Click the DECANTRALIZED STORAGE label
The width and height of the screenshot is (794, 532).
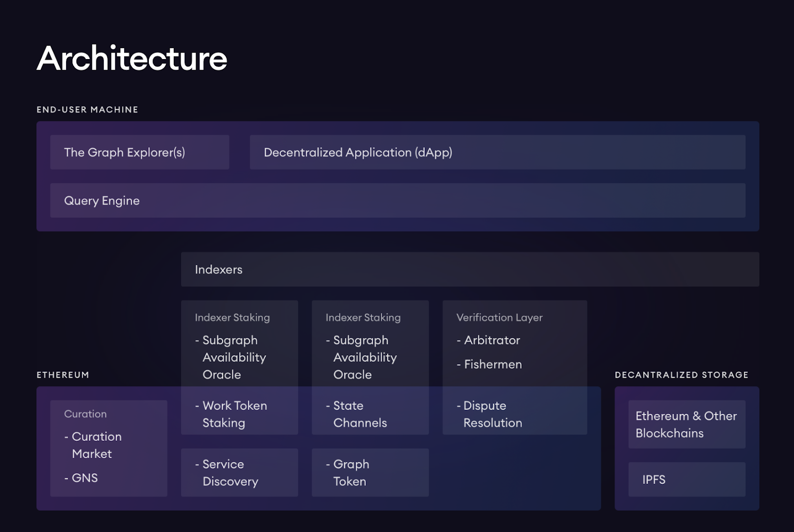681,375
